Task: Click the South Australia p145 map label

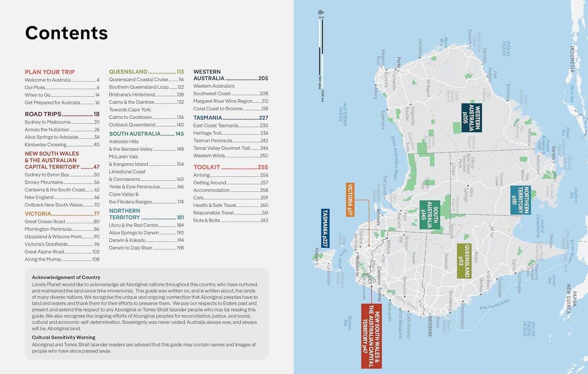Action: tap(429, 214)
